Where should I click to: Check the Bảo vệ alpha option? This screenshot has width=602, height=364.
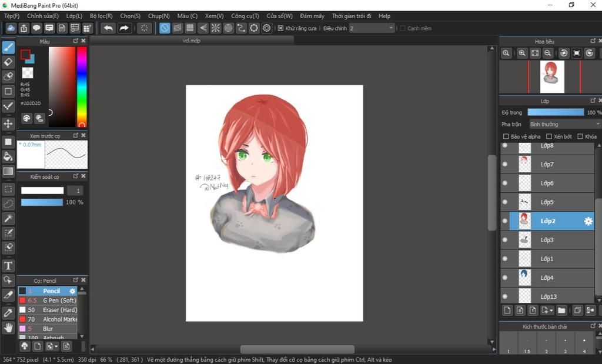point(506,136)
